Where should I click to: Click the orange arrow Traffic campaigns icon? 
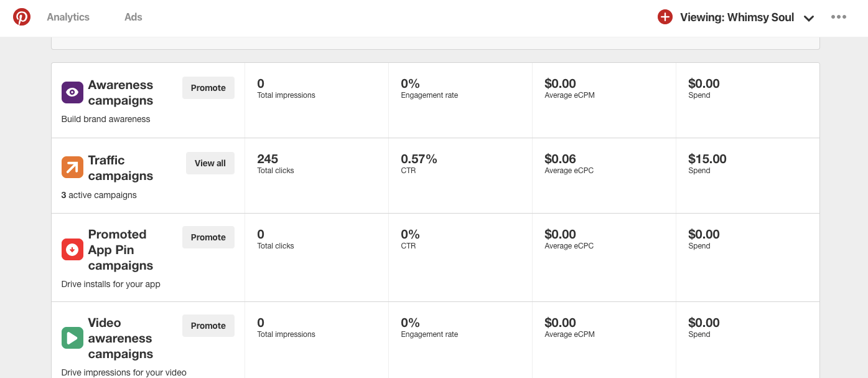point(72,168)
